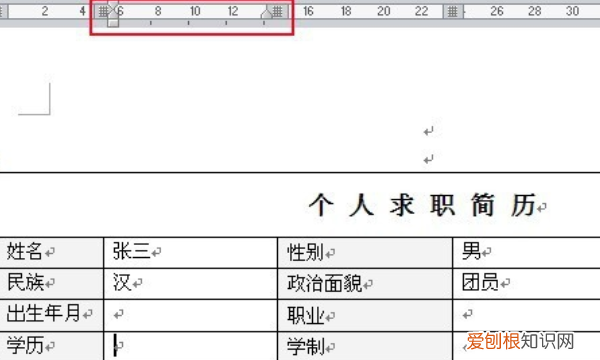The width and height of the screenshot is (600, 360).
Task: Click ruler number 12
Action: 233,11
